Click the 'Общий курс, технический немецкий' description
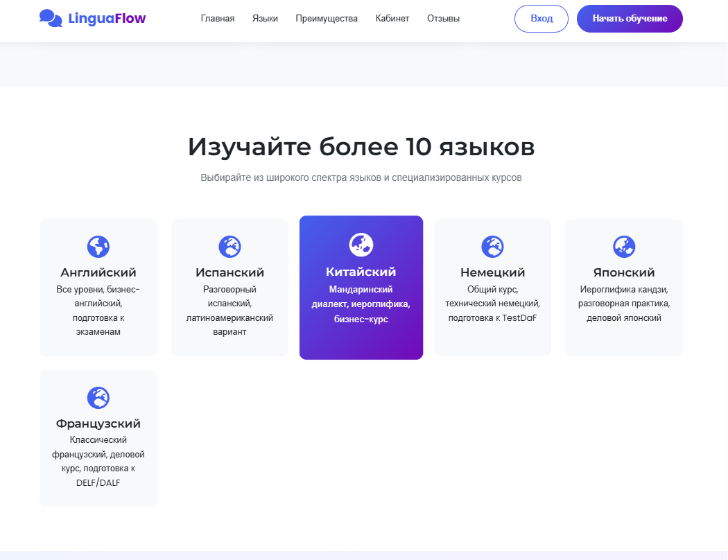 pyautogui.click(x=492, y=304)
